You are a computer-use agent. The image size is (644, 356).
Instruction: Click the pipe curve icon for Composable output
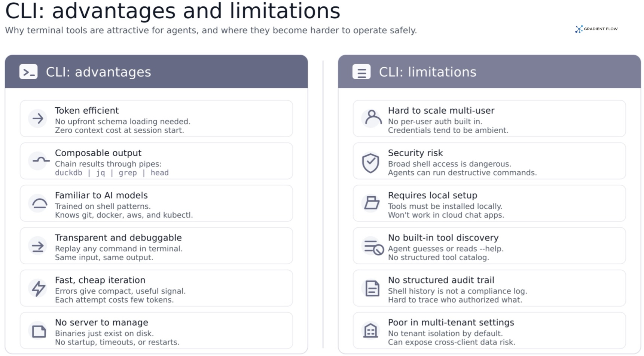40,160
